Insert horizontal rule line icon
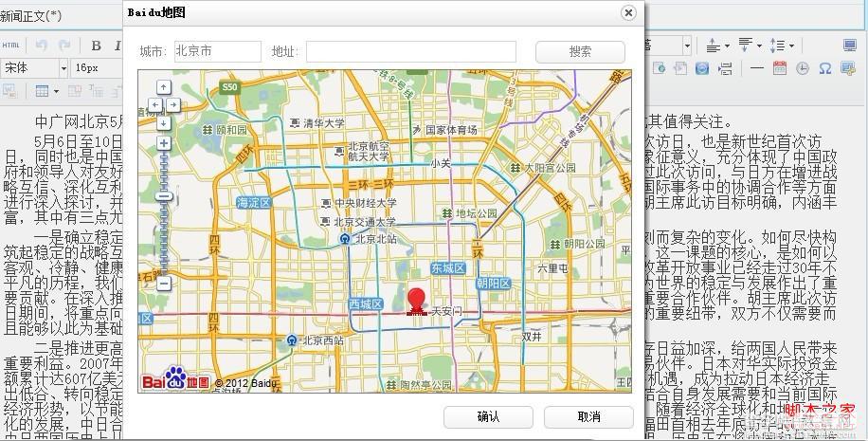868x441 pixels. pos(757,68)
